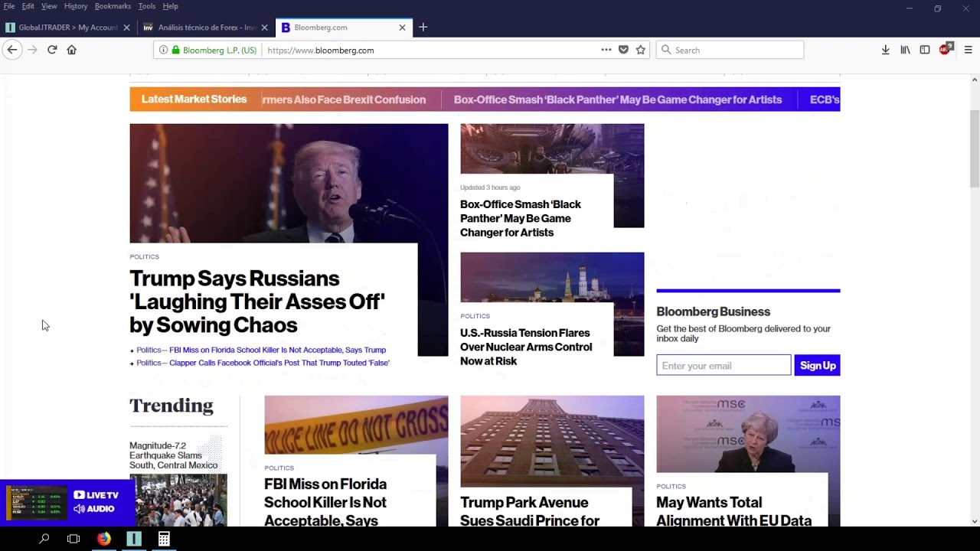
Task: Open the Tools menu
Action: [147, 6]
